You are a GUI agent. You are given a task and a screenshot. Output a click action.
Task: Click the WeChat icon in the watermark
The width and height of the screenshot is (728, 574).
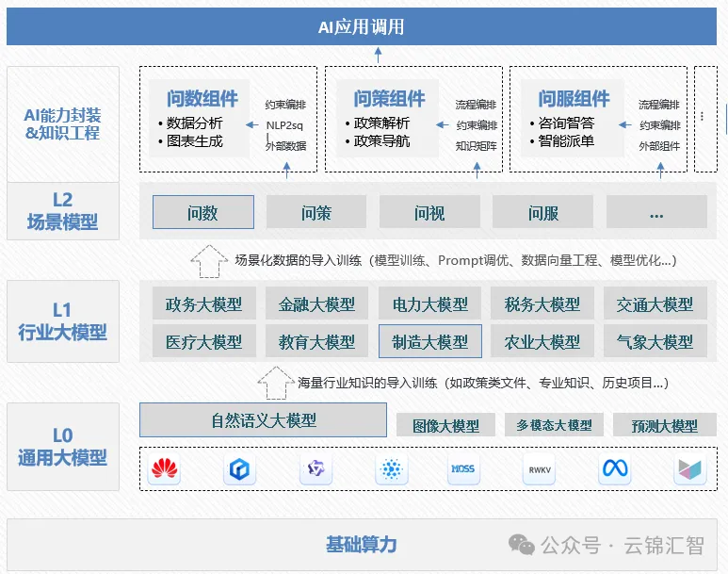pyautogui.click(x=521, y=545)
